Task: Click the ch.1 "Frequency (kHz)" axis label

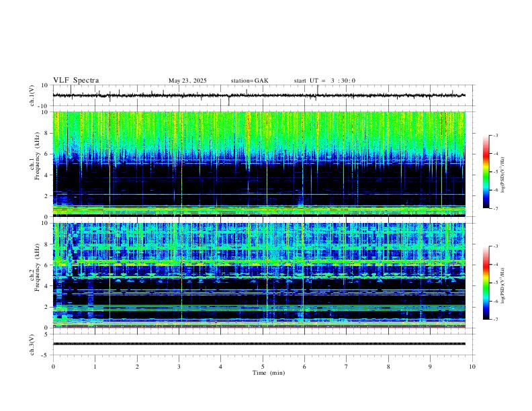Action: tap(37, 156)
